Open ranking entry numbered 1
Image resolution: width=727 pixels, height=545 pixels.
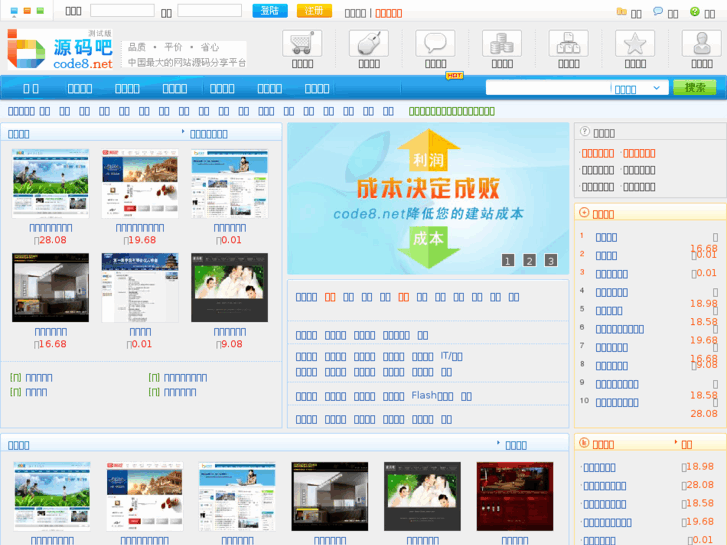(x=606, y=237)
